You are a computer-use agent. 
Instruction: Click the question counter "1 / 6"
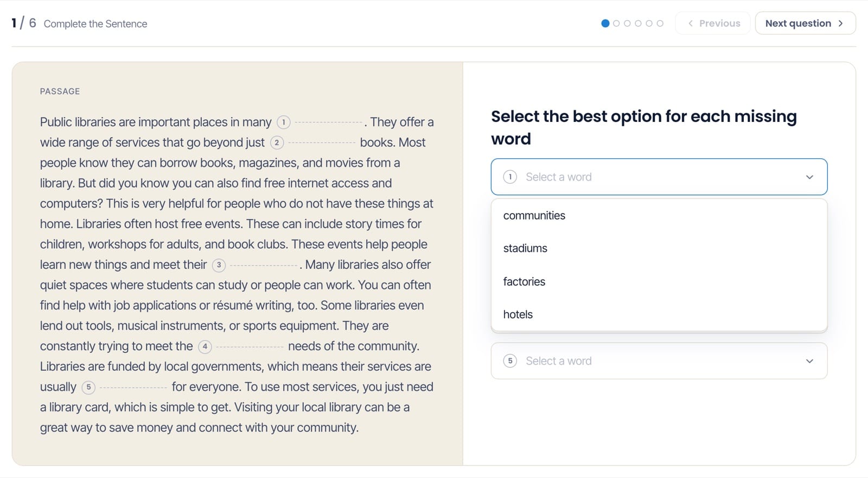tap(24, 23)
